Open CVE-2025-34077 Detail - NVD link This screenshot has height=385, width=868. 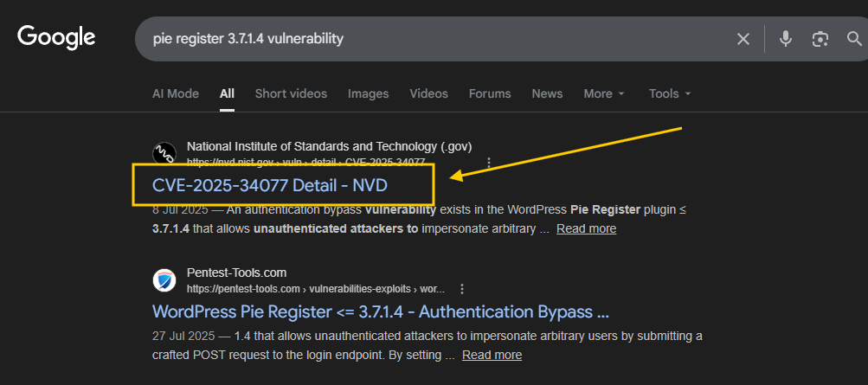(270, 185)
